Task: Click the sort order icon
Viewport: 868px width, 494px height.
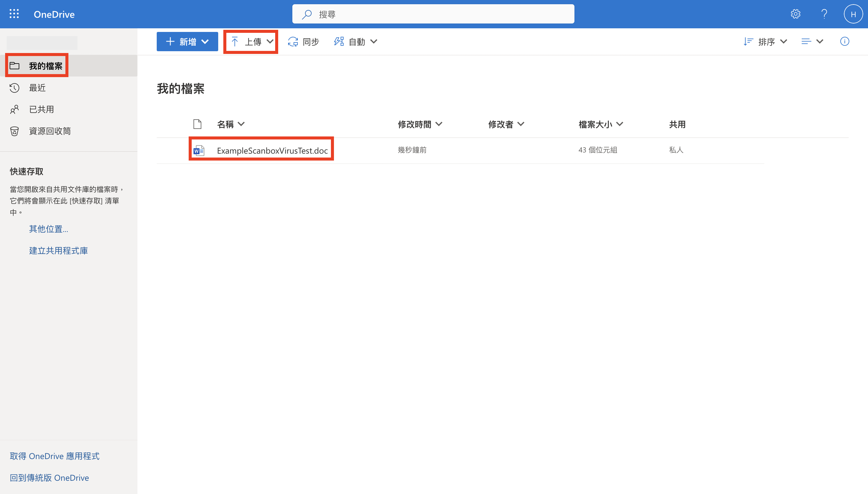Action: pyautogui.click(x=748, y=41)
